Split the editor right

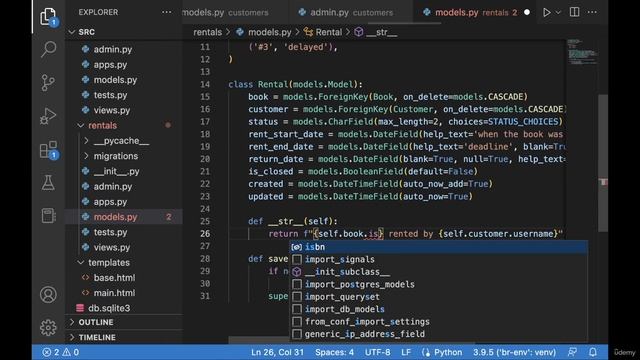[x=574, y=12]
